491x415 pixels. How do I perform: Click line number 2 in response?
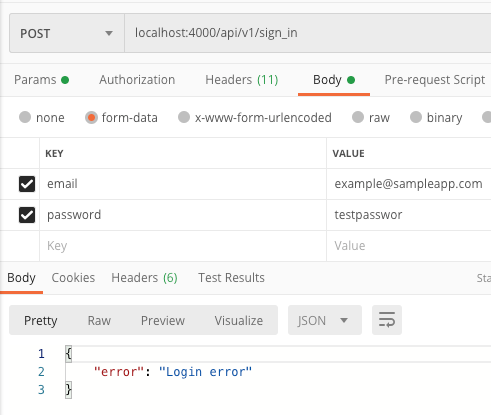[x=41, y=372]
